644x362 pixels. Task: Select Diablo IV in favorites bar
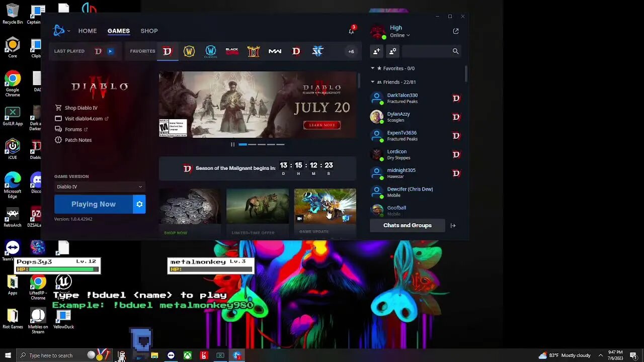pos(168,51)
